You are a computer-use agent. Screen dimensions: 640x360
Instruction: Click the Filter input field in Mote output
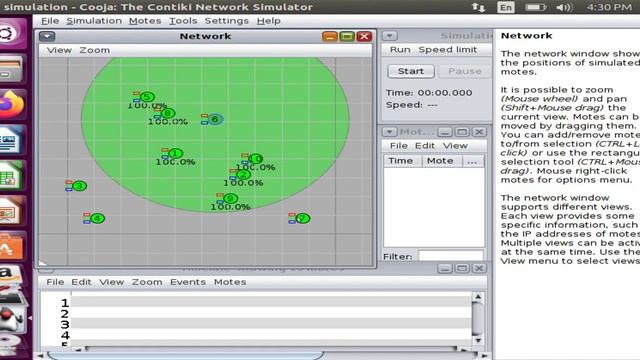click(x=451, y=256)
